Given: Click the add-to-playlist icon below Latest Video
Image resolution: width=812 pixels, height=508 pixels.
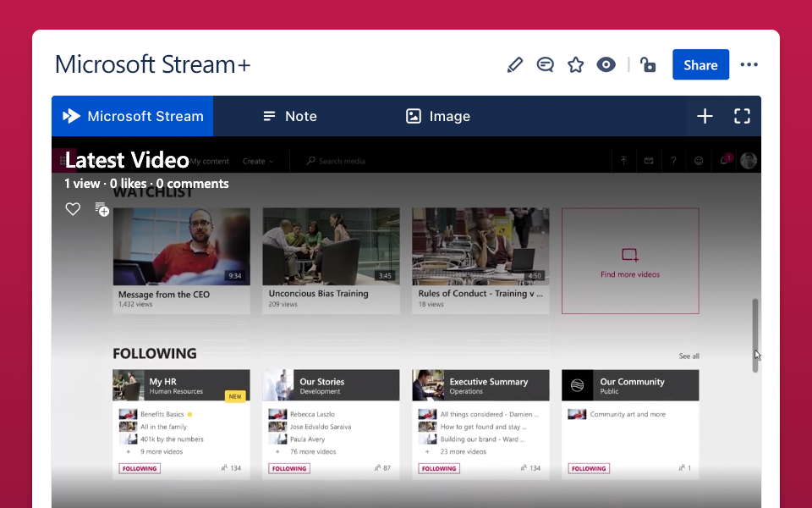Looking at the screenshot, I should (x=102, y=209).
